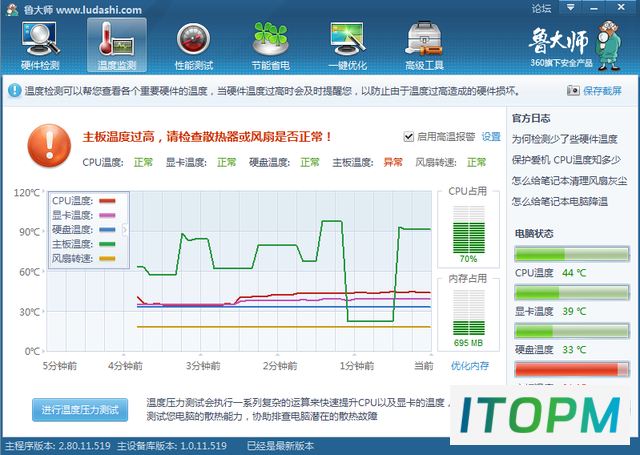The height and width of the screenshot is (455, 640).
Task: Select the 温度监测 thermometer icon
Action: pos(117,45)
